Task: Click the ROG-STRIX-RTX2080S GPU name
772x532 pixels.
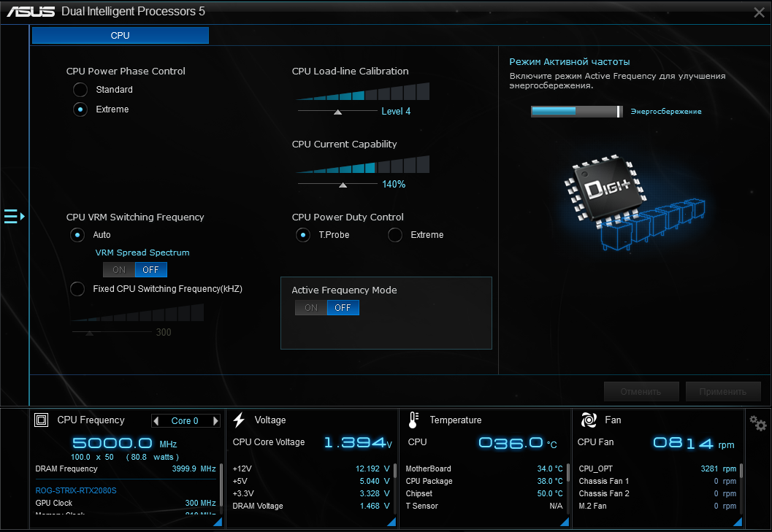Action: [x=76, y=490]
